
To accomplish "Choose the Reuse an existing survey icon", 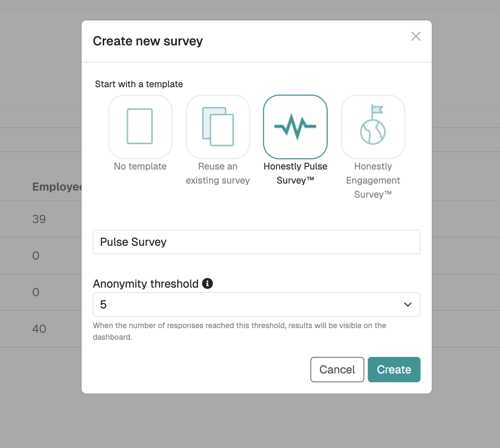I will pyautogui.click(x=218, y=127).
